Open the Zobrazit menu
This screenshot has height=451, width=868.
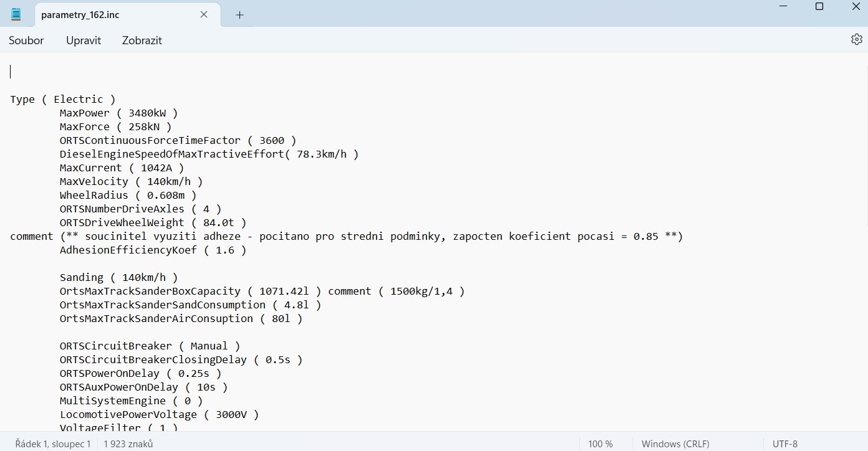tap(142, 40)
